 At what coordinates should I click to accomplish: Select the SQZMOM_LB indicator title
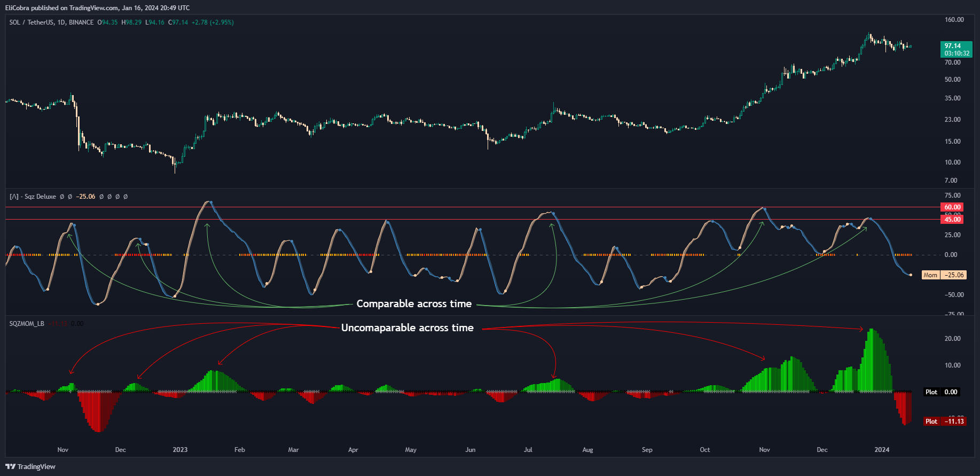pos(27,324)
